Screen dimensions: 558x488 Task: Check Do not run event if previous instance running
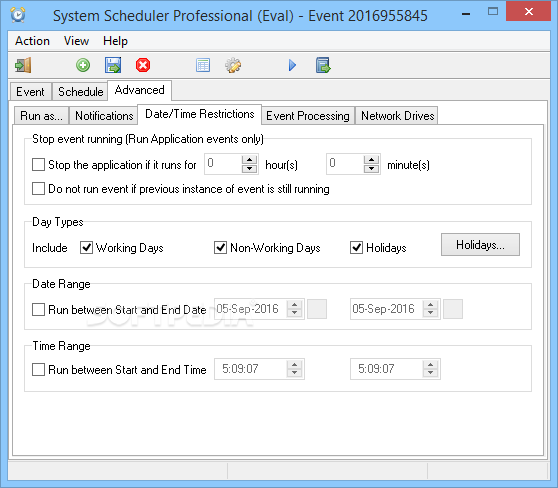click(x=38, y=189)
